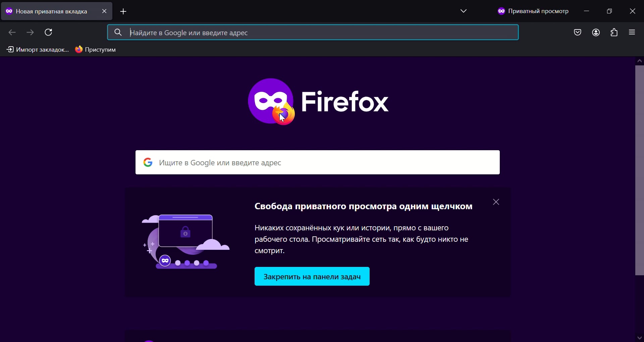Open Приступим bookmark
The width and height of the screenshot is (644, 342).
[96, 49]
